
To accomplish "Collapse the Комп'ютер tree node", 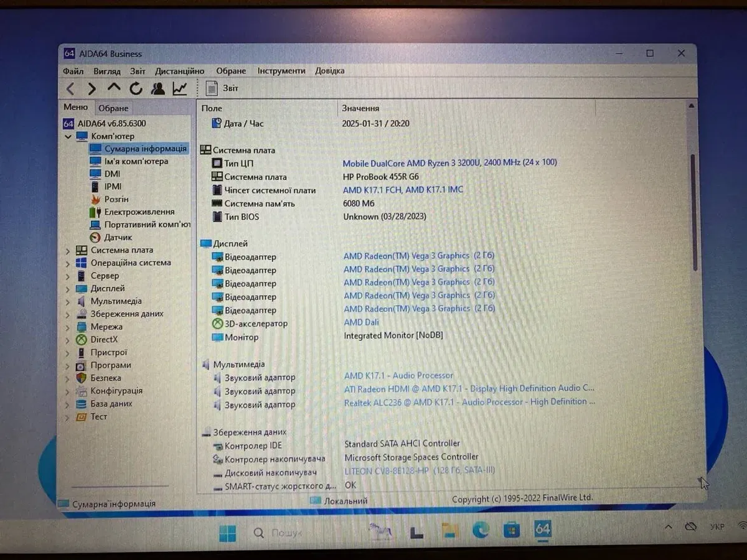I will (x=68, y=136).
